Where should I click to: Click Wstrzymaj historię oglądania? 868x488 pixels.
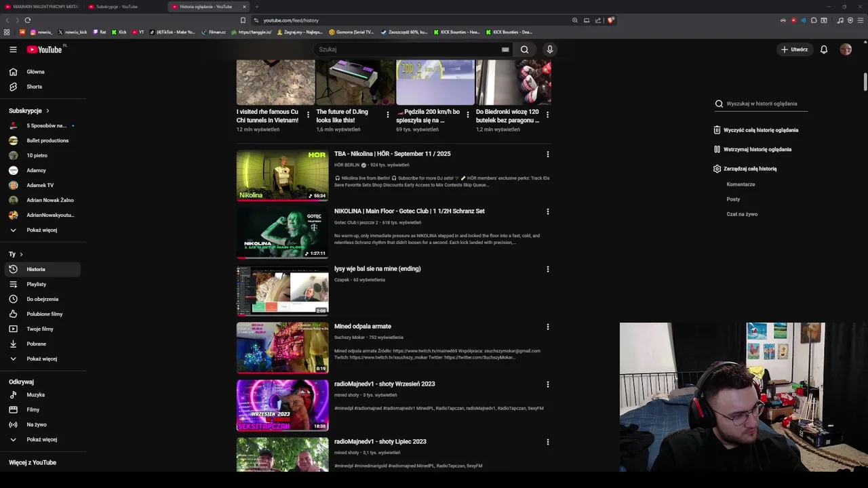(753, 149)
